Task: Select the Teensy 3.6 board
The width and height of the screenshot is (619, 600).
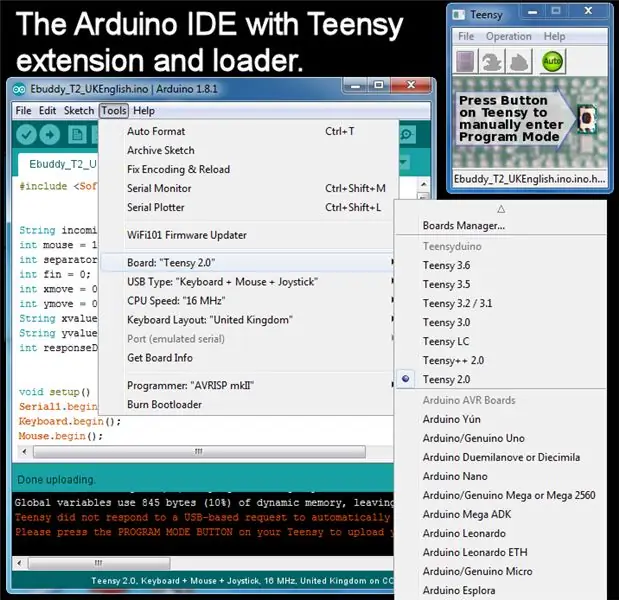Action: pos(501,265)
